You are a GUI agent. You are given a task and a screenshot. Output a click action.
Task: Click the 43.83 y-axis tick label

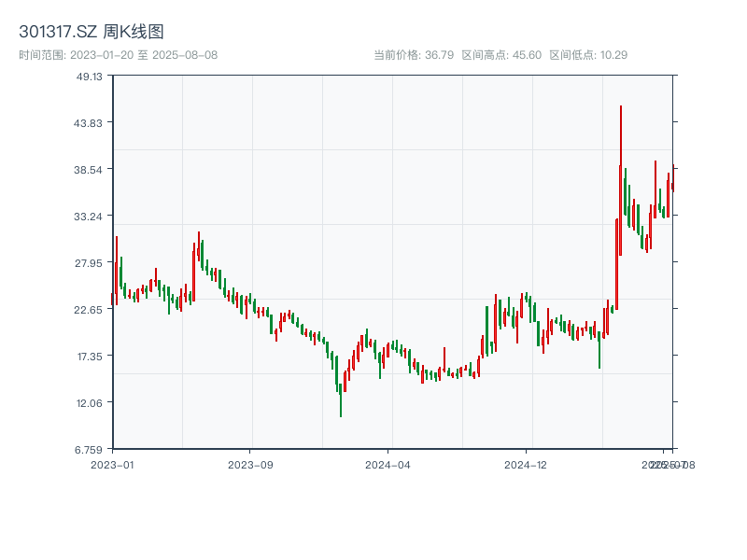click(x=90, y=123)
